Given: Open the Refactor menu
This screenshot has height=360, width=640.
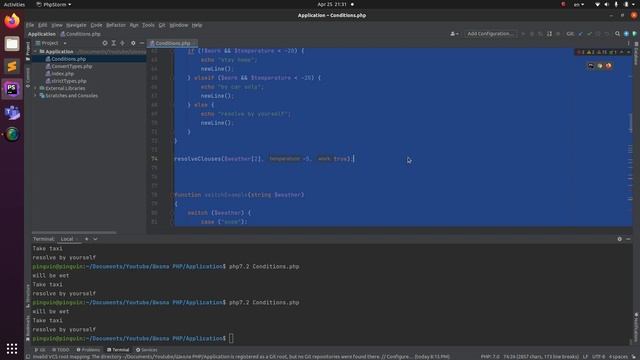Looking at the screenshot, I should coord(116,25).
